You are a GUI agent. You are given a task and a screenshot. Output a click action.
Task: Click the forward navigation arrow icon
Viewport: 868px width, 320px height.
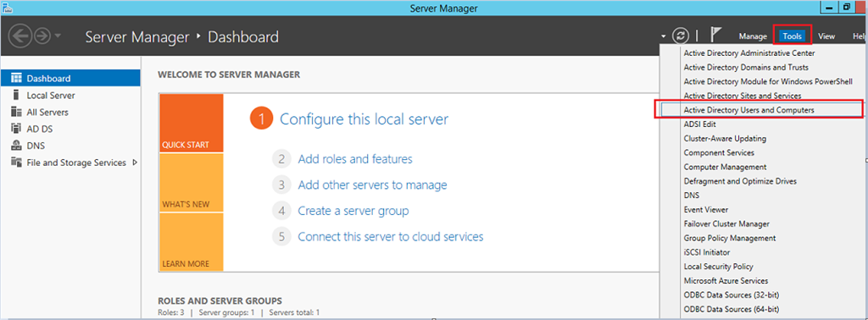42,36
